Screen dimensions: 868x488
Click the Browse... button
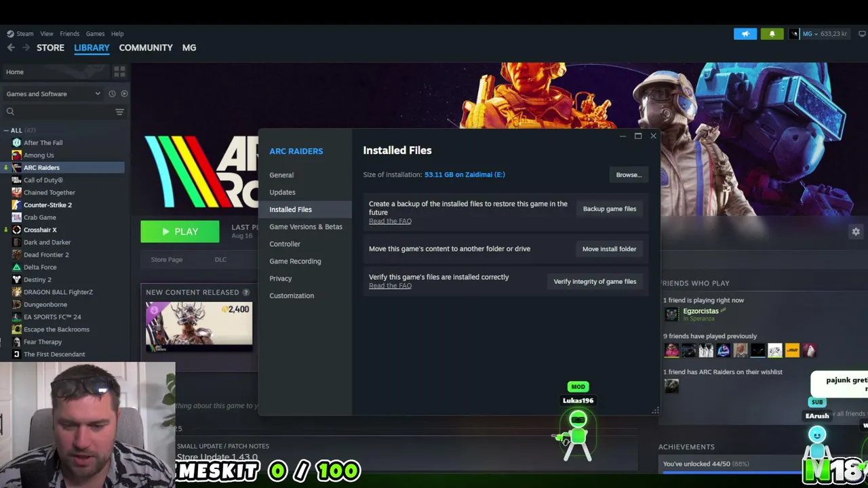point(629,175)
